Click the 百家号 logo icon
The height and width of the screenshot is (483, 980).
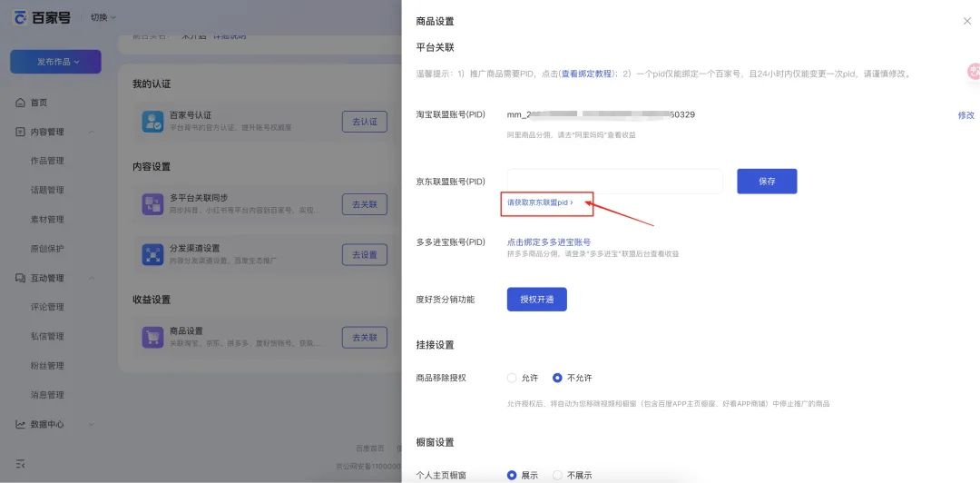point(21,17)
